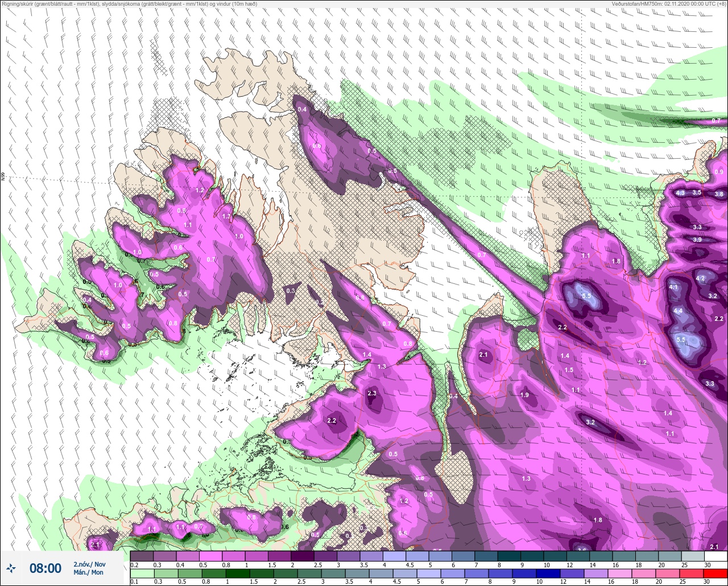Viewport: 728px width, 586px height.
Task: Click the 1.9 precipitation value on the map
Action: point(524,395)
